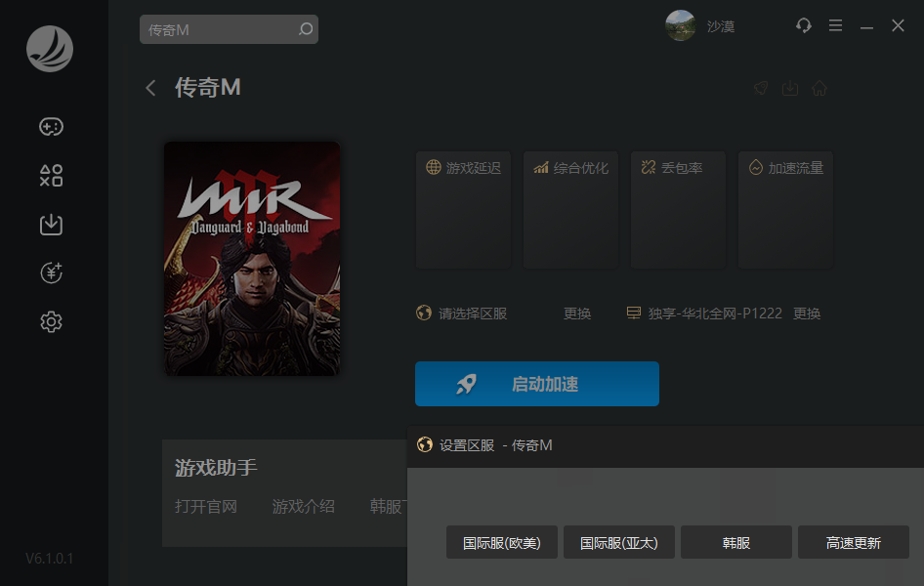Click the magnifier search icon
Screen dimensions: 924x586
[x=306, y=29]
